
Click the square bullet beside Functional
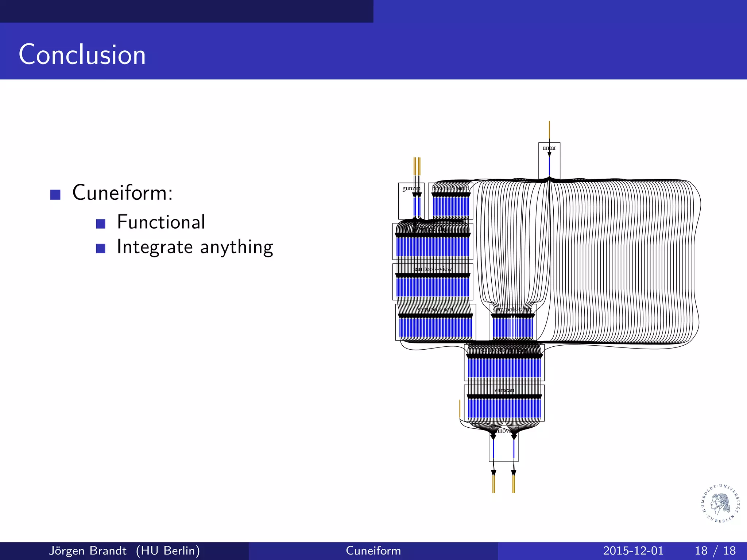pos(101,223)
